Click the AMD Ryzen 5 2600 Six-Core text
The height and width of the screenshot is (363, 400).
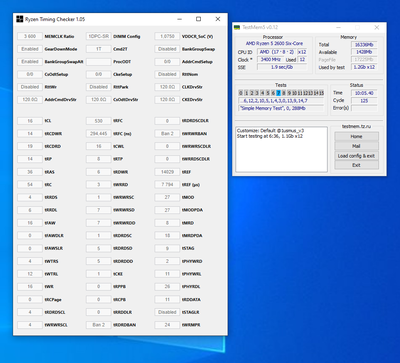point(274,44)
